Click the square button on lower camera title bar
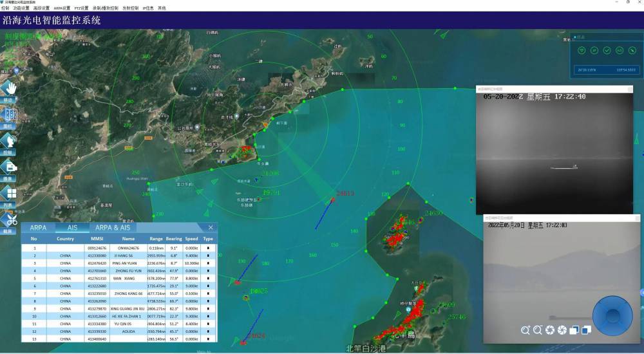This screenshot has width=644, height=354. (x=637, y=218)
